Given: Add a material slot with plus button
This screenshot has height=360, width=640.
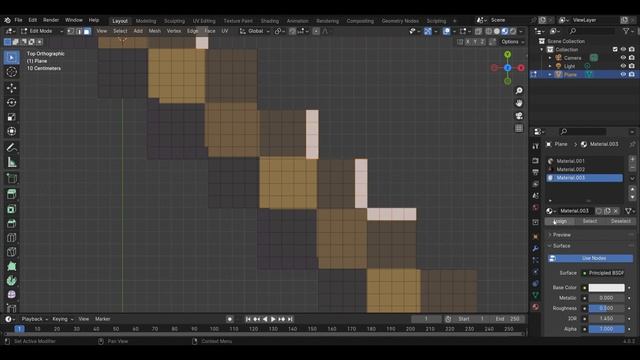Looking at the screenshot, I should (632, 159).
